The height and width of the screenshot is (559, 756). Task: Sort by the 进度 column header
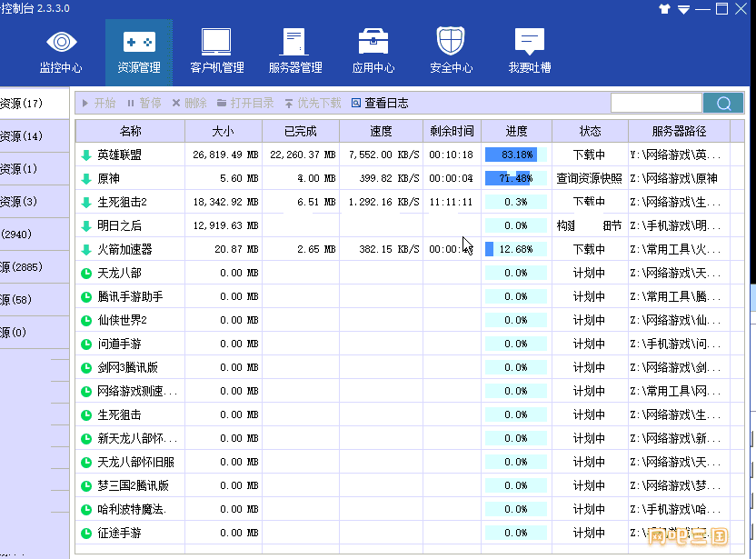[516, 131]
